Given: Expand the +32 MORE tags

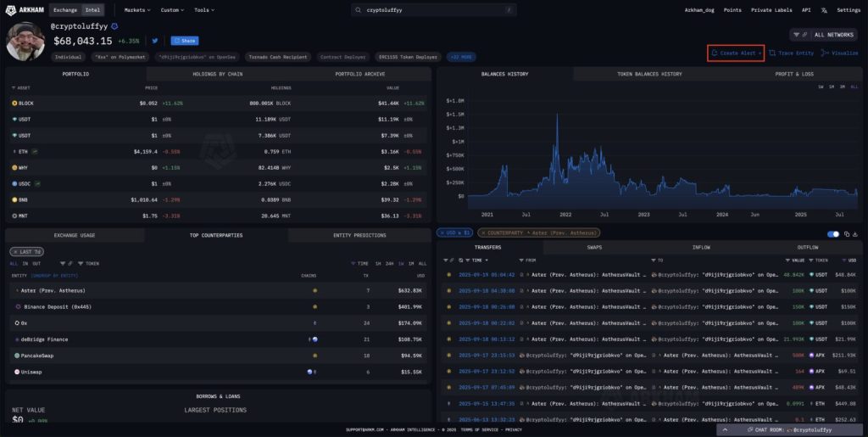Looking at the screenshot, I should 461,57.
